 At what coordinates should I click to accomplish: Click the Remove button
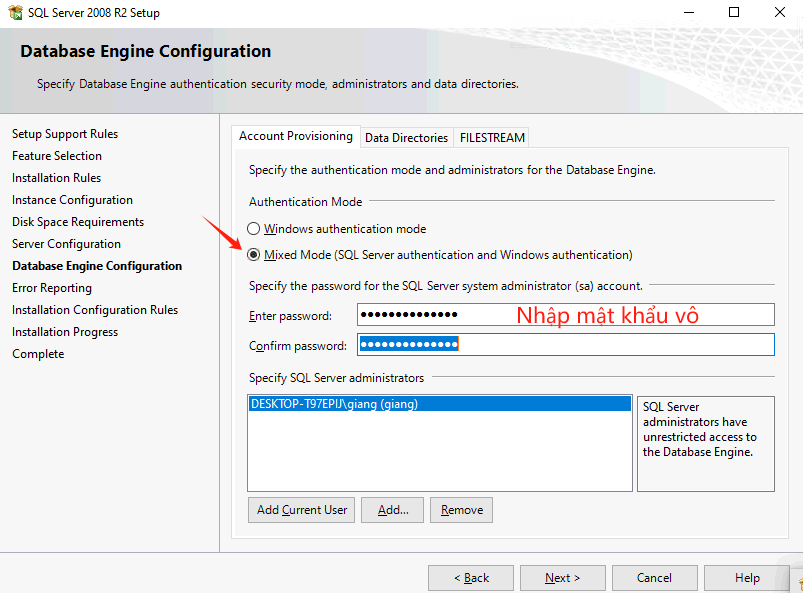point(461,510)
